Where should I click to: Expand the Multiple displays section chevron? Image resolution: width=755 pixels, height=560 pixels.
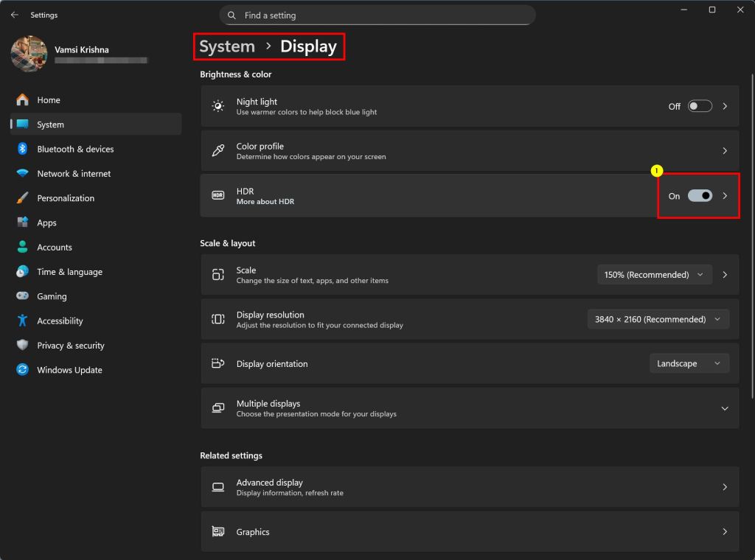pyautogui.click(x=724, y=408)
